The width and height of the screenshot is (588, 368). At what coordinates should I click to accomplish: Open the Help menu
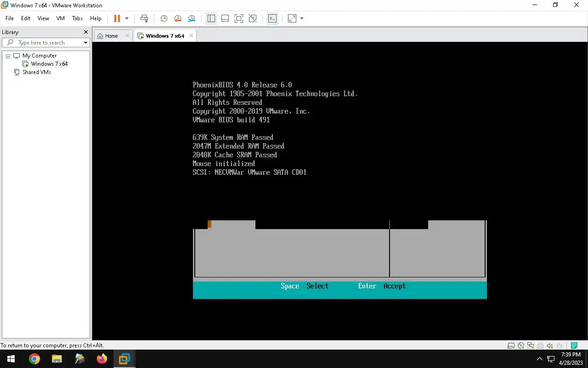pyautogui.click(x=96, y=18)
